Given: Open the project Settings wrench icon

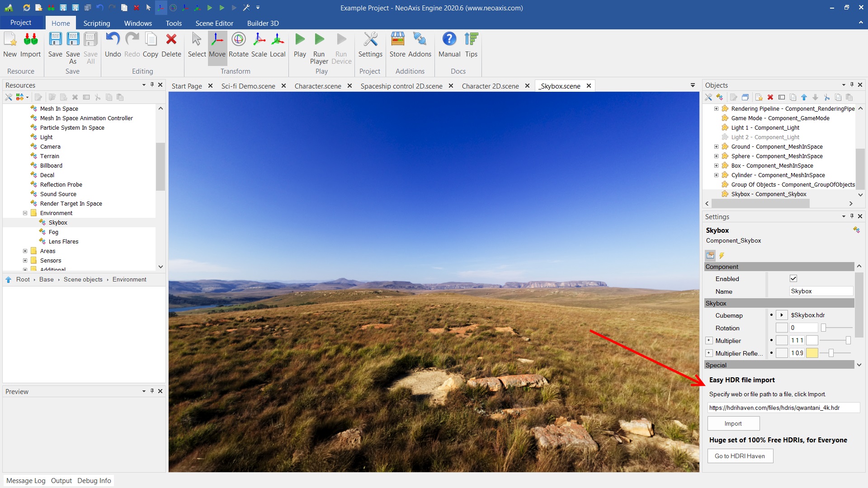Looking at the screenshot, I should pyautogui.click(x=370, y=40).
